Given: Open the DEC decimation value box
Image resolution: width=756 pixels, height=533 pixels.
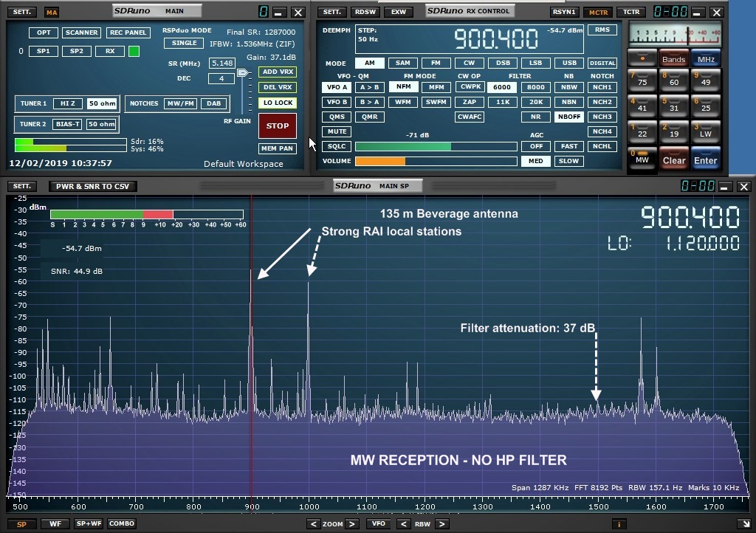Looking at the screenshot, I should (x=221, y=78).
